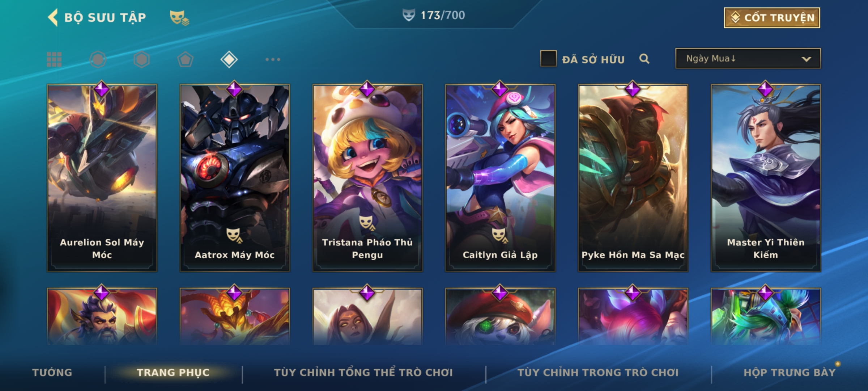Select the first circular rarity filter
Image resolution: width=868 pixels, height=391 pixels.
(98, 59)
